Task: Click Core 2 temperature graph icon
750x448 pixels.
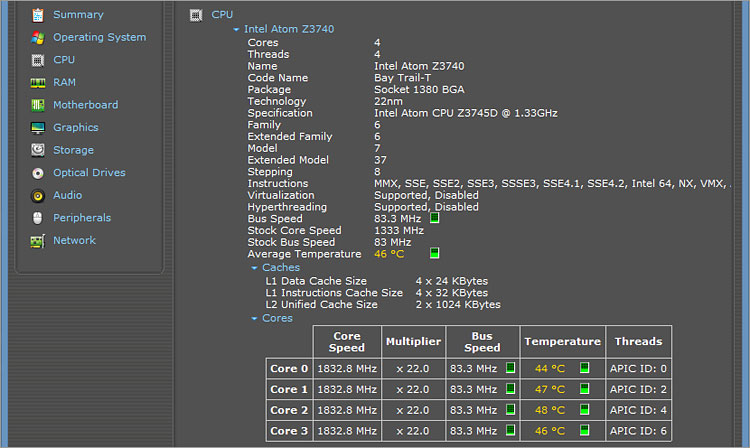Action: coord(584,409)
